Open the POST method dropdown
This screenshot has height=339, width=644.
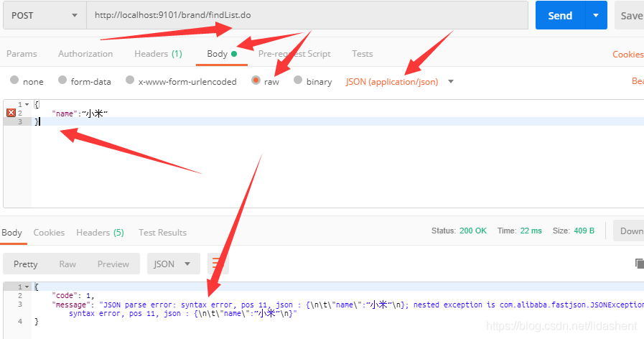45,16
